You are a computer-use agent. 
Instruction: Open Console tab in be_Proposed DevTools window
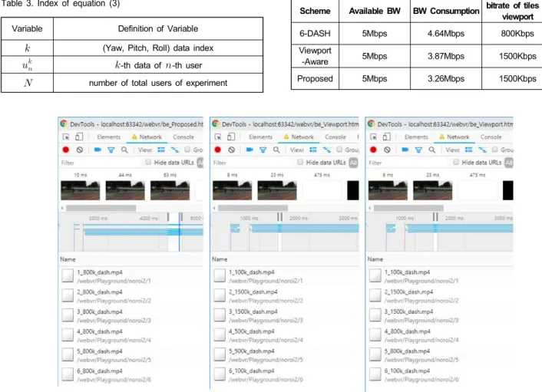[x=183, y=137]
